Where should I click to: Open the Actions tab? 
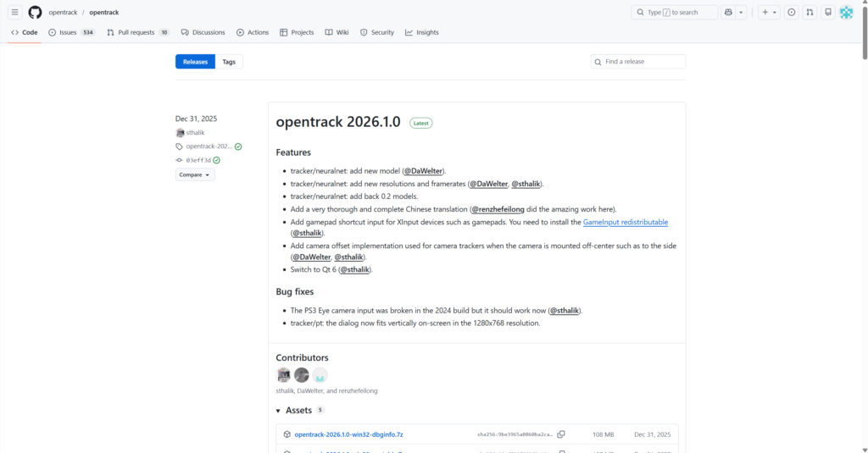coord(253,32)
